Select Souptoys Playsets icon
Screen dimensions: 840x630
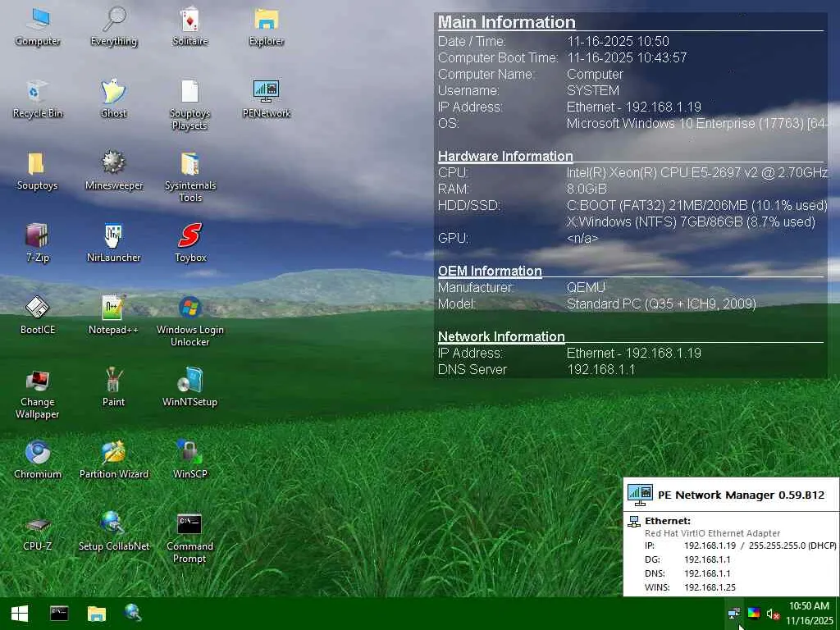(189, 105)
